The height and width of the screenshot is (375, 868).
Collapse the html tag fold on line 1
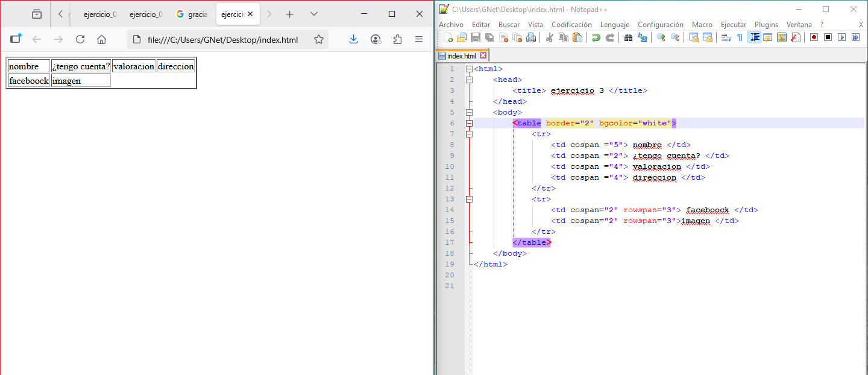click(469, 69)
